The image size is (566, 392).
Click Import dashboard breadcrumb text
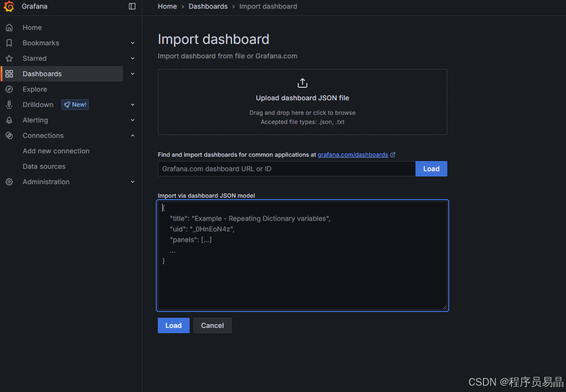tap(268, 6)
